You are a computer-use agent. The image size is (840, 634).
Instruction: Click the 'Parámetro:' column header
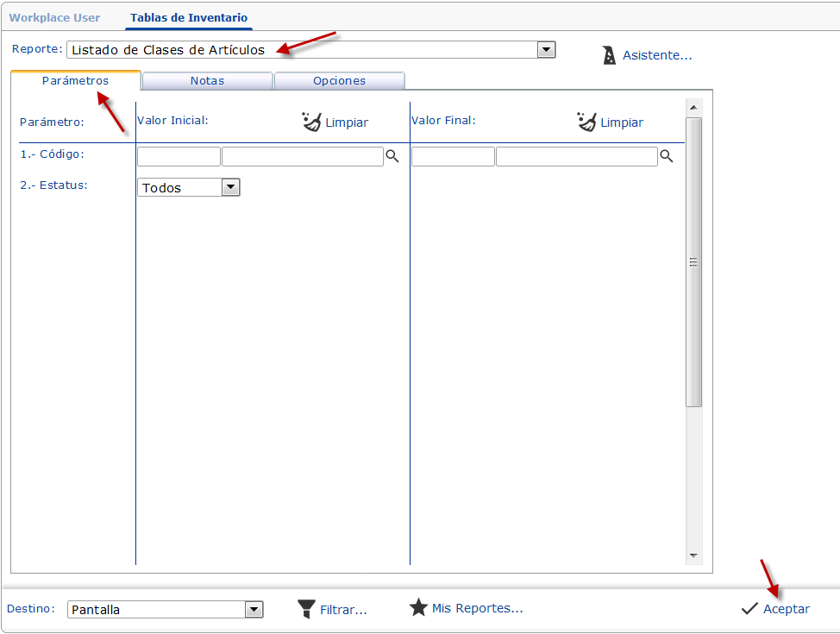pyautogui.click(x=52, y=122)
